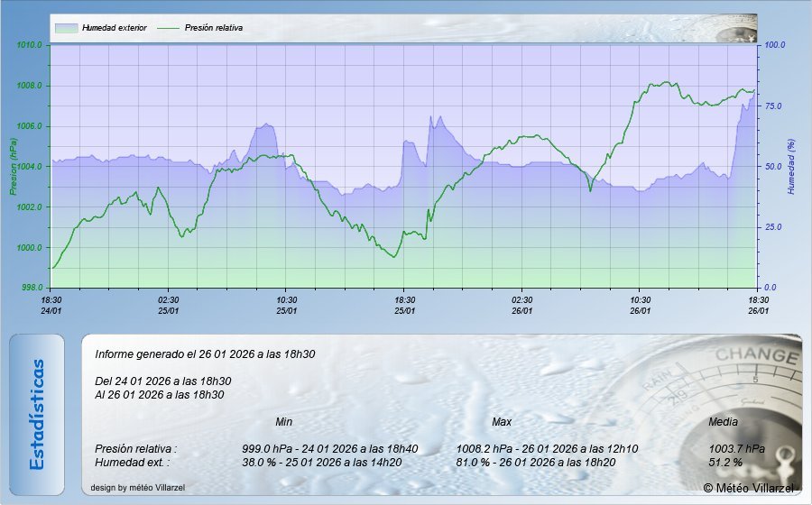The width and height of the screenshot is (812, 505).
Task: Click the Humedad exterior legend color swatch
Action: pyautogui.click(x=66, y=28)
